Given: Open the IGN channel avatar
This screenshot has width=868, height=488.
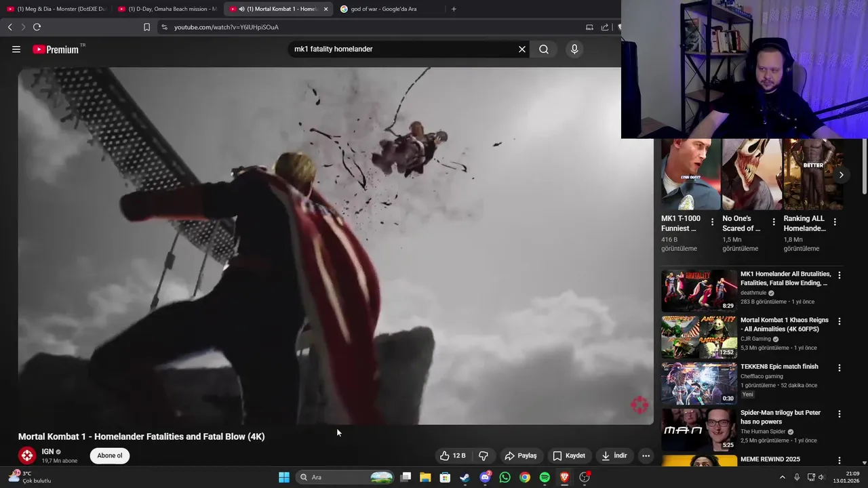Looking at the screenshot, I should [x=27, y=455].
